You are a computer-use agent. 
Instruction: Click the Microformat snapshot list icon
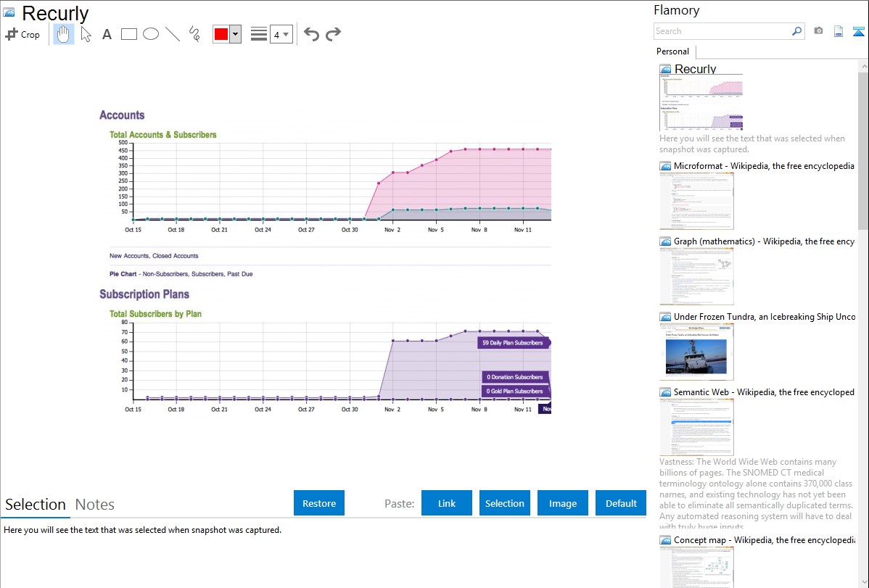[x=665, y=166]
